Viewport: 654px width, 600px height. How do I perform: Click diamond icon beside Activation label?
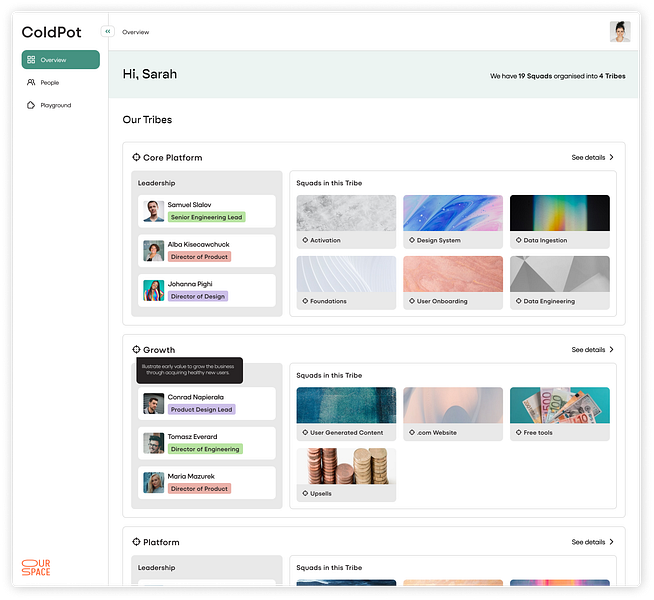click(305, 240)
